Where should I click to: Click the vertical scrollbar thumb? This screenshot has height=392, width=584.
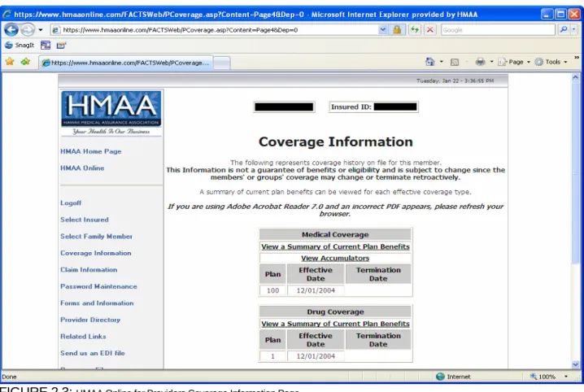coord(575,172)
